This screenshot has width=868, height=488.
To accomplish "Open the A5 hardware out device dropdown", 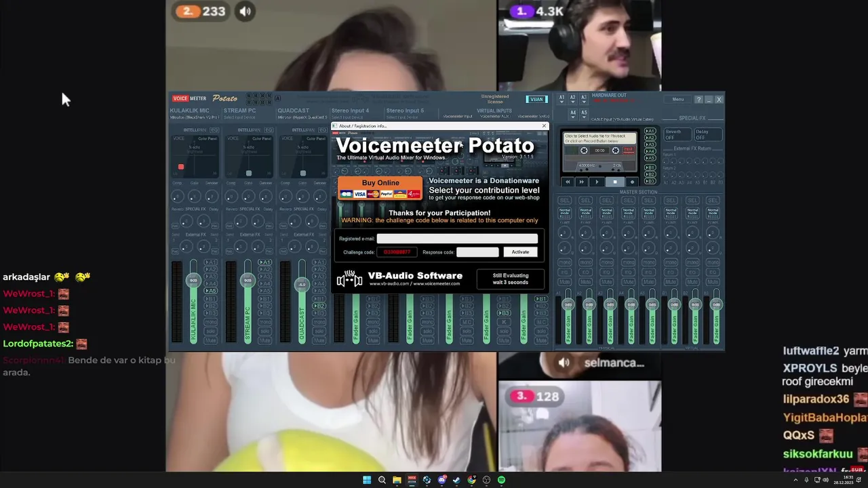I will point(584,114).
